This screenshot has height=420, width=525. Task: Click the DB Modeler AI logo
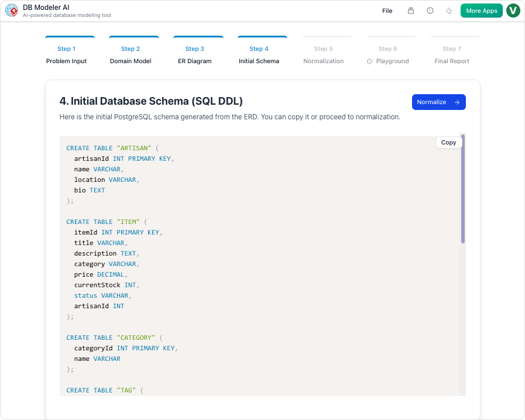click(11, 11)
